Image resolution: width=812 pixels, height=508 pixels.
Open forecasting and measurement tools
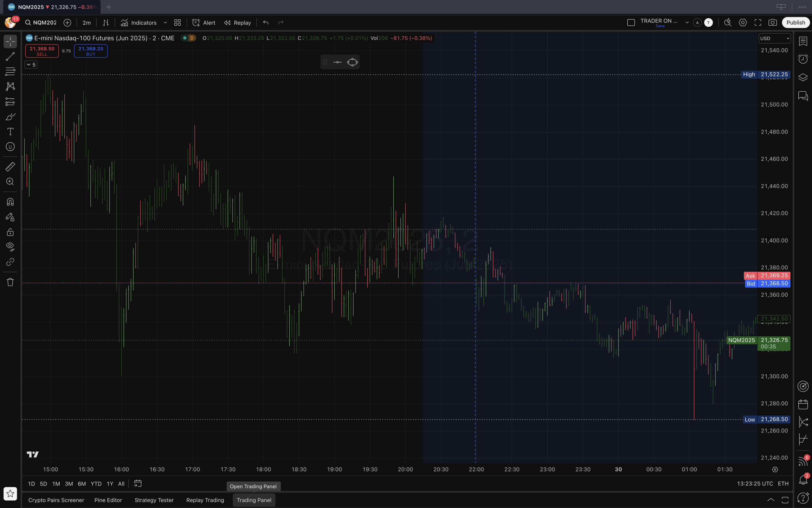coord(10,102)
